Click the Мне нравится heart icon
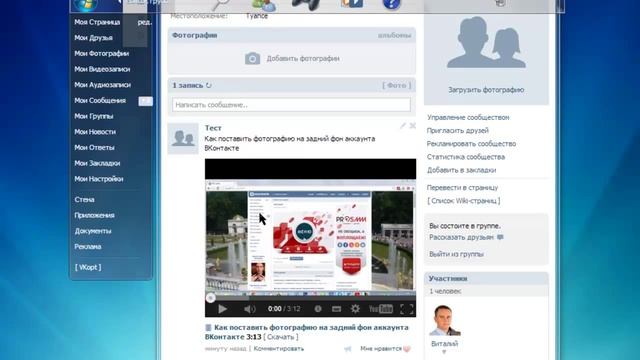Viewport: 640px width, 360px height. [x=407, y=349]
